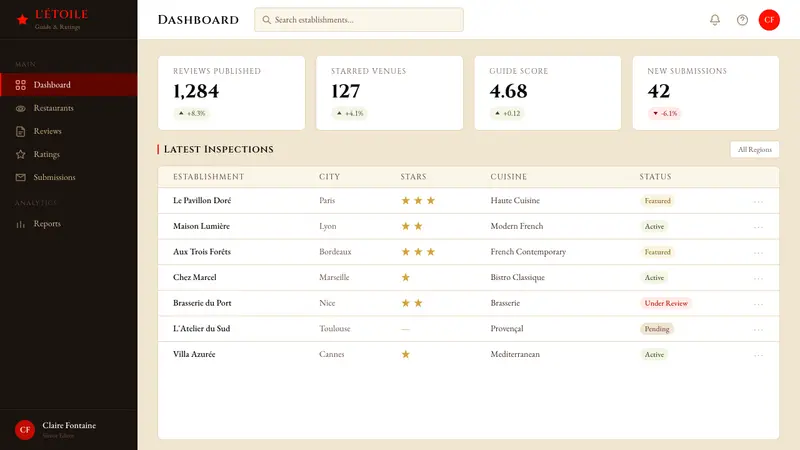
Task: Click the Active badge for Villa Azurée
Action: click(654, 354)
